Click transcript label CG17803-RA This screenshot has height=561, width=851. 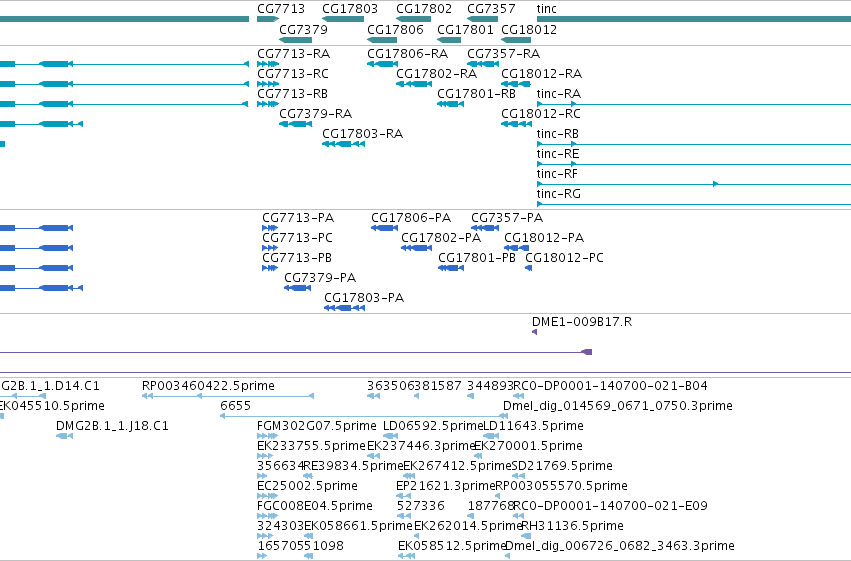point(363,133)
